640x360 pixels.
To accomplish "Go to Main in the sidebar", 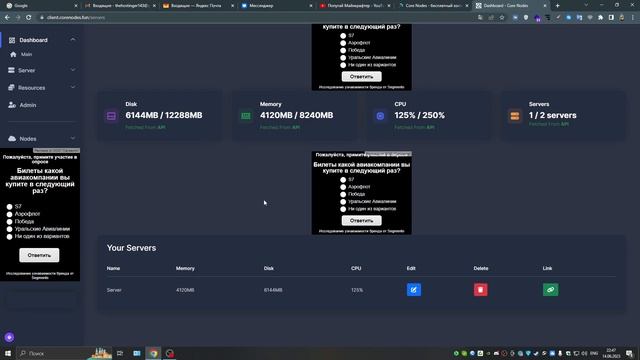I will [26, 54].
